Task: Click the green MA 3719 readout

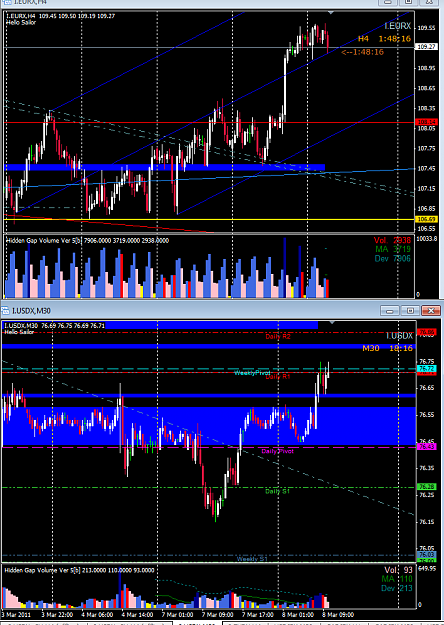Action: (393, 249)
